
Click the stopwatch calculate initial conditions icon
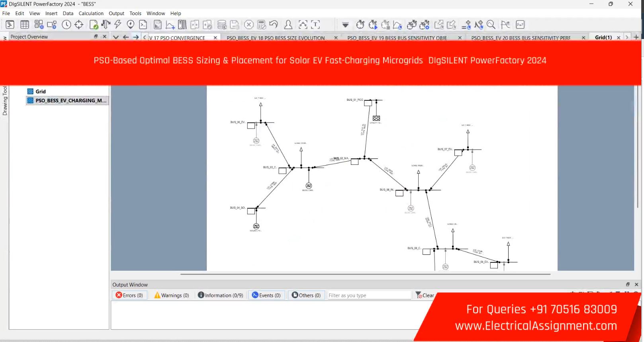pyautogui.click(x=360, y=25)
